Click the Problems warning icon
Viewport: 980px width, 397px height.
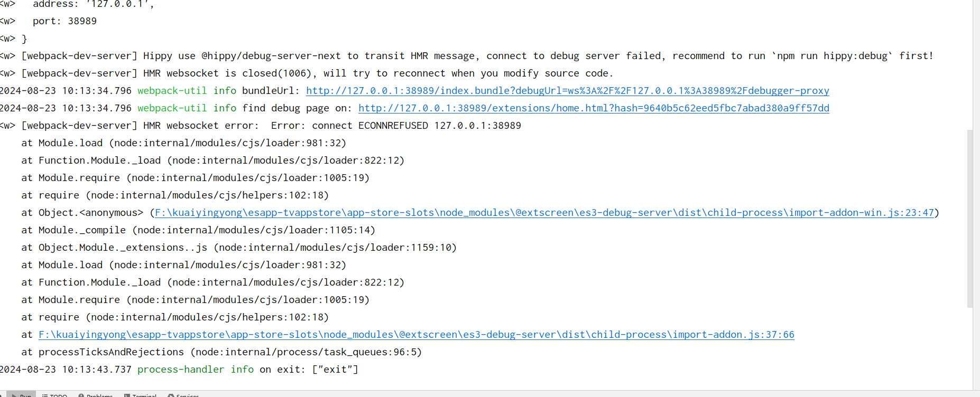[81, 395]
